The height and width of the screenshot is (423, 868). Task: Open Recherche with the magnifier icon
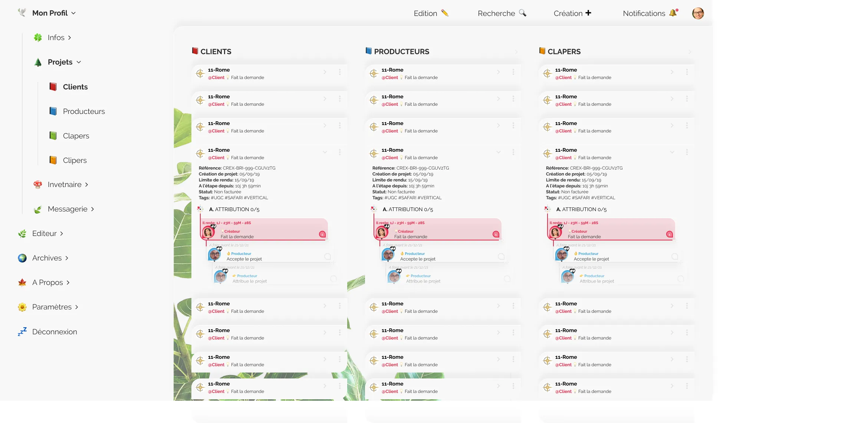(523, 13)
